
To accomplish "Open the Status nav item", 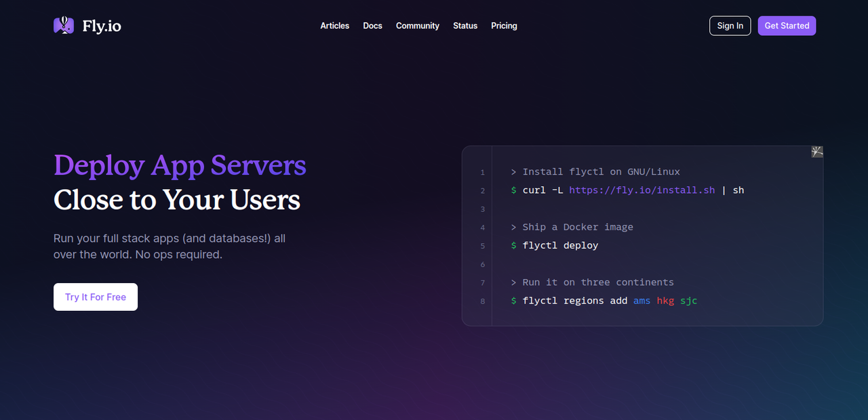I will coord(465,26).
